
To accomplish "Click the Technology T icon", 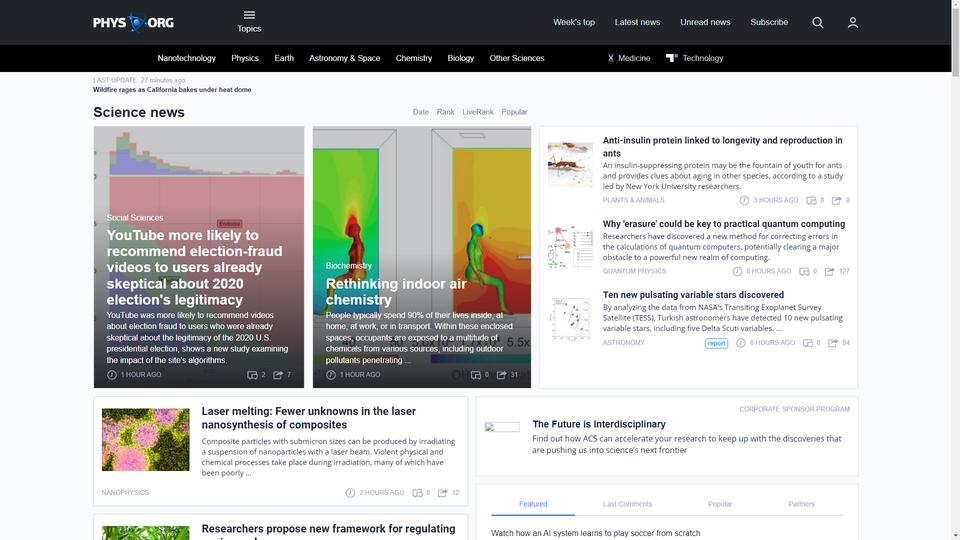I will pos(672,58).
